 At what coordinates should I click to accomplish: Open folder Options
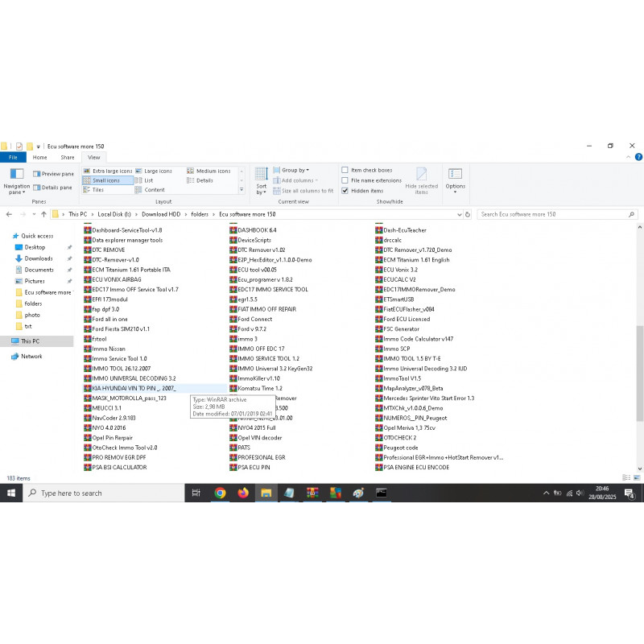[x=455, y=180]
